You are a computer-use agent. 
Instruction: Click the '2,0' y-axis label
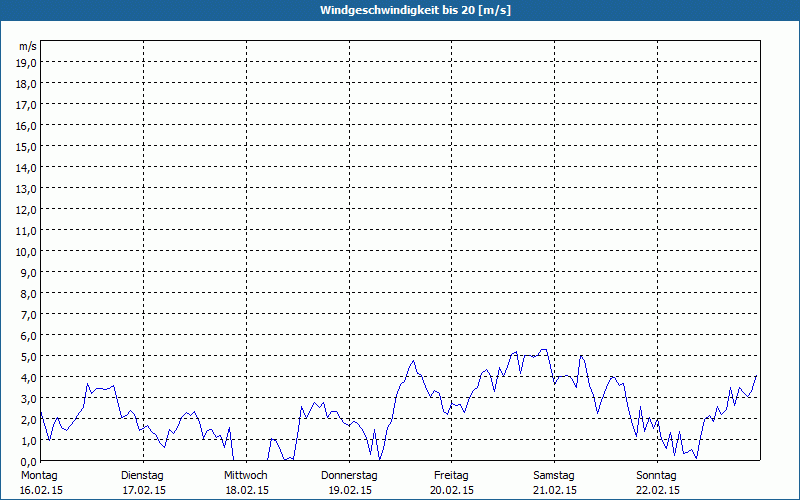click(28, 420)
